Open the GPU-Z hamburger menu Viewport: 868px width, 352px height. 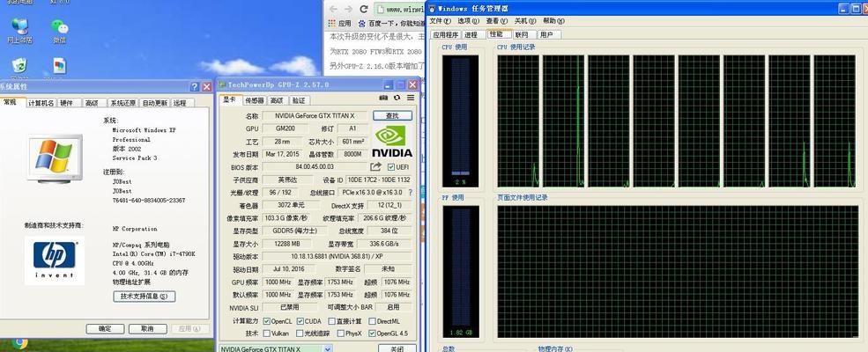coord(411,98)
